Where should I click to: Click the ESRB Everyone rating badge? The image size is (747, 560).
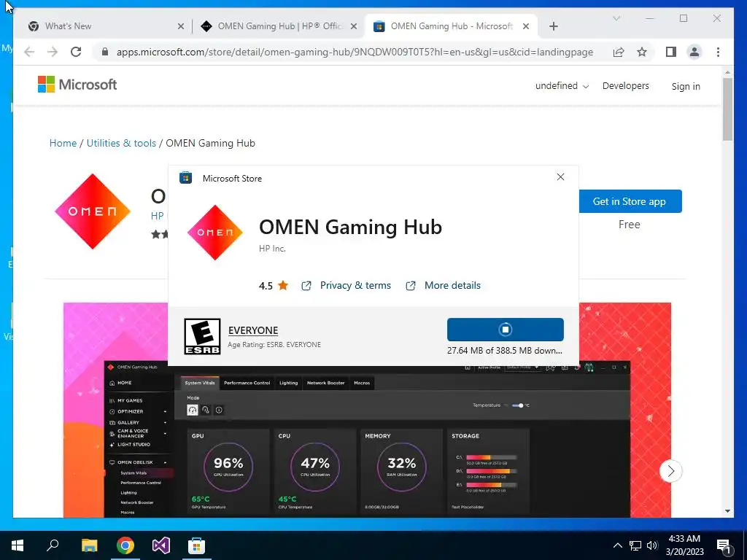pyautogui.click(x=203, y=337)
